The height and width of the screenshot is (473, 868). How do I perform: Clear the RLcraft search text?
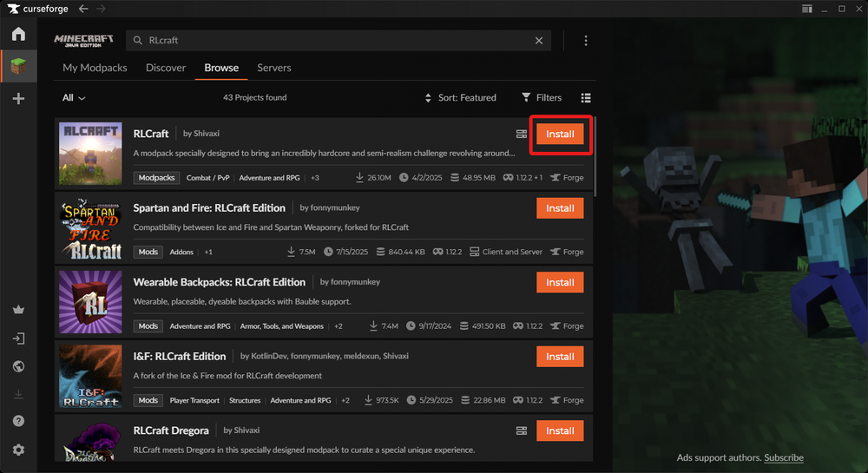(x=538, y=41)
